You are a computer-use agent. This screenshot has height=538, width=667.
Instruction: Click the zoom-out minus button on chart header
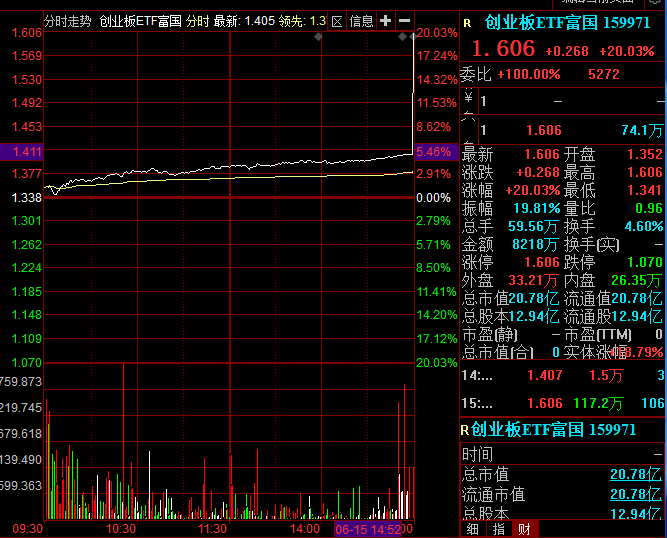405,21
